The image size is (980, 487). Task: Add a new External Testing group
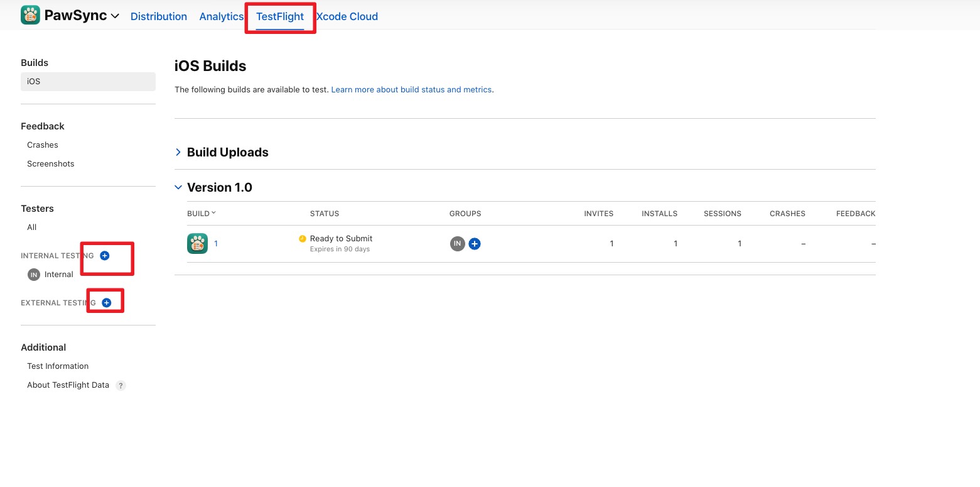click(107, 303)
